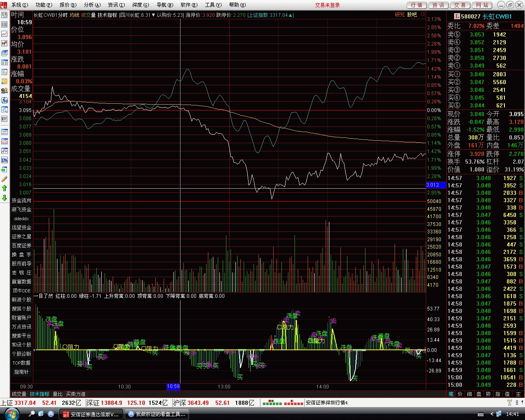
Task: Click the green arrow door icon
Action: [5, 169]
